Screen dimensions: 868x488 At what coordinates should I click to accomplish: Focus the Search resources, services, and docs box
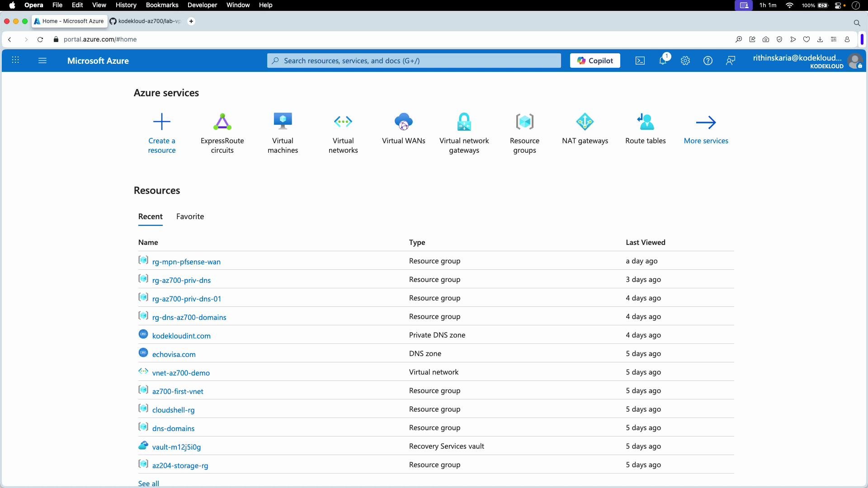pyautogui.click(x=414, y=61)
